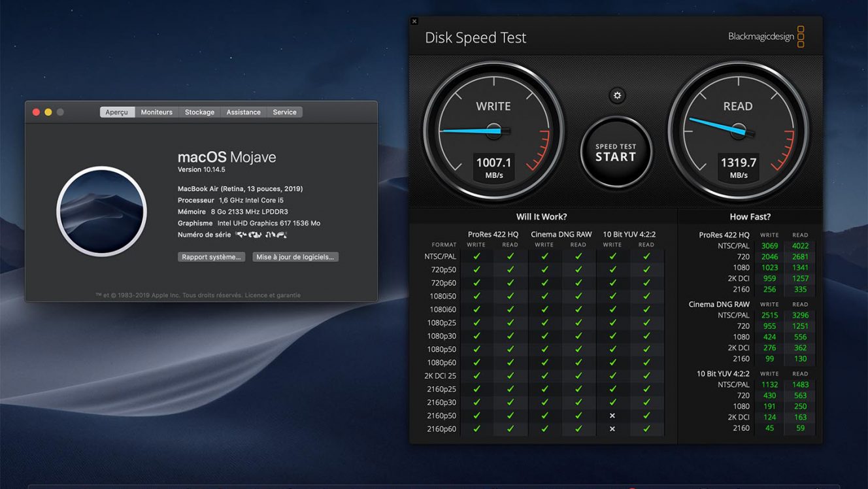
Task: Minimize the About This Mac window
Action: (48, 112)
